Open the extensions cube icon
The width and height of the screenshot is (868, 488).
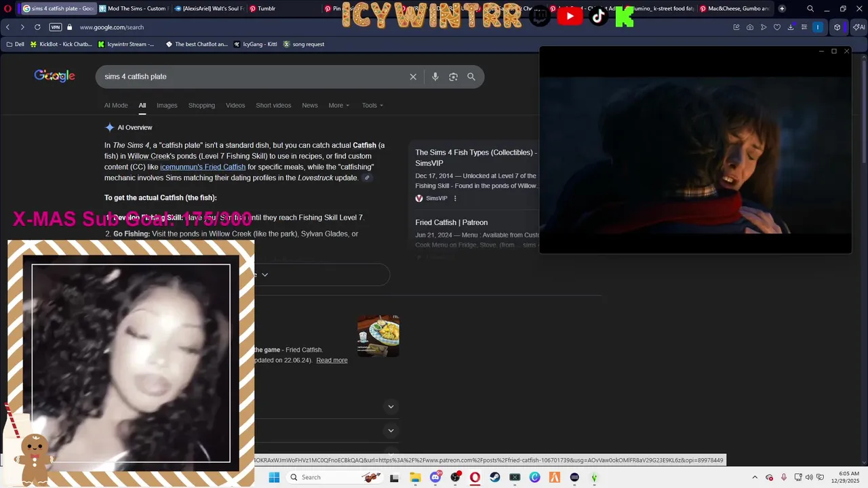tap(837, 27)
